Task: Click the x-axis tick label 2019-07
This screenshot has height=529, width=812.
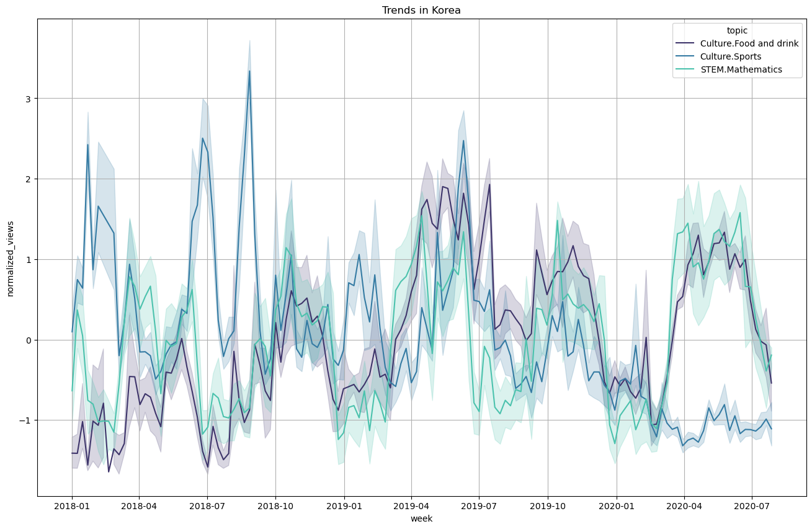Action: 479,506
